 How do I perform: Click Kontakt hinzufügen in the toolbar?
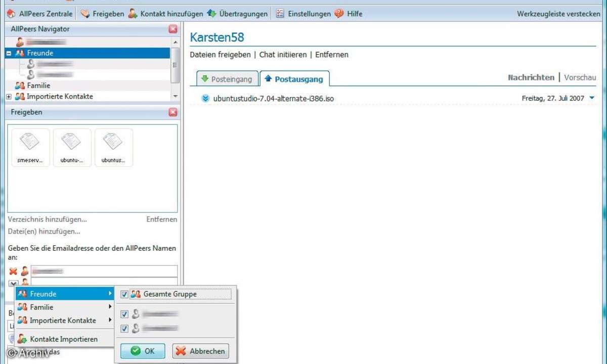tap(165, 14)
